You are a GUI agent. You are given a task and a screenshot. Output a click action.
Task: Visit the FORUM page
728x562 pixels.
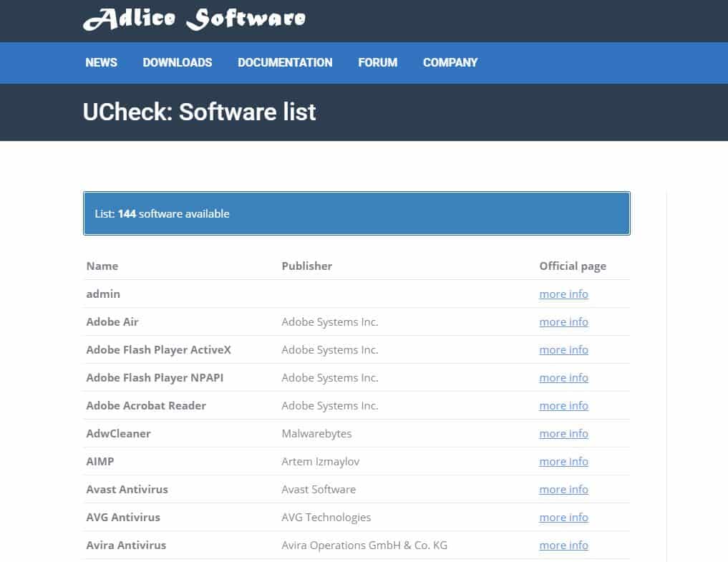[x=377, y=62]
